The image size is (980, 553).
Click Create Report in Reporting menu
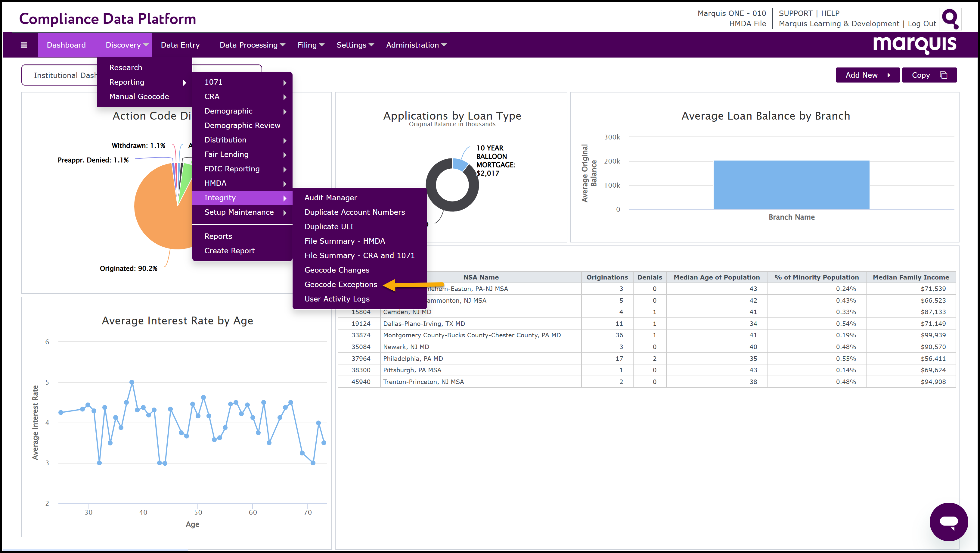[229, 250]
